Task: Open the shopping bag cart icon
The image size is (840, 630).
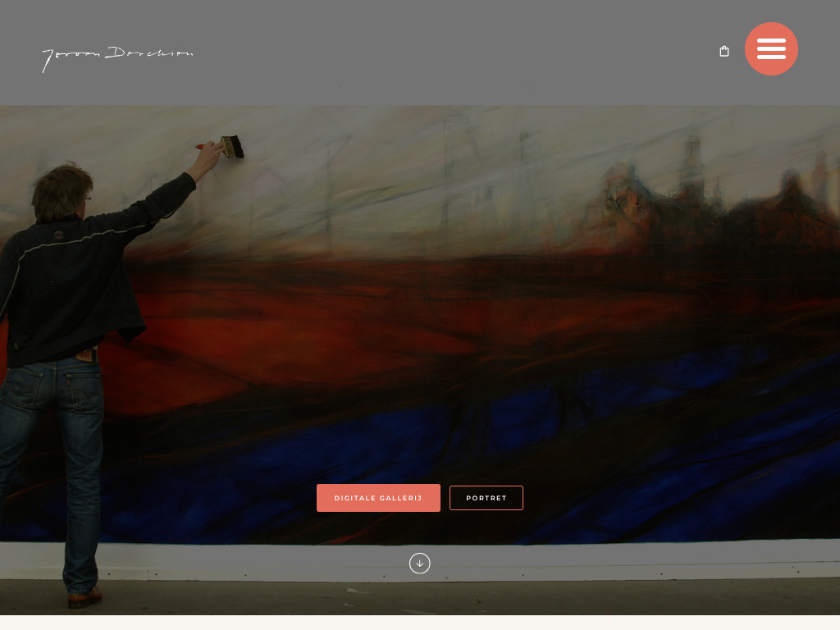Action: [x=724, y=51]
